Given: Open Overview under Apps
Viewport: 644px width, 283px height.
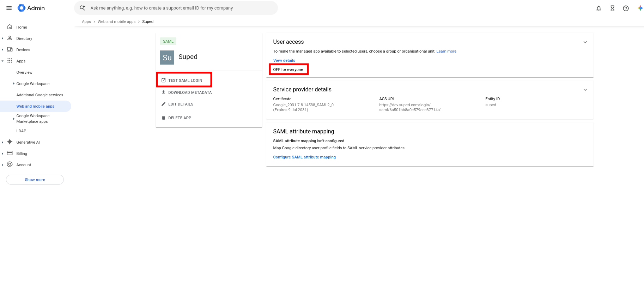Looking at the screenshot, I should click(24, 72).
